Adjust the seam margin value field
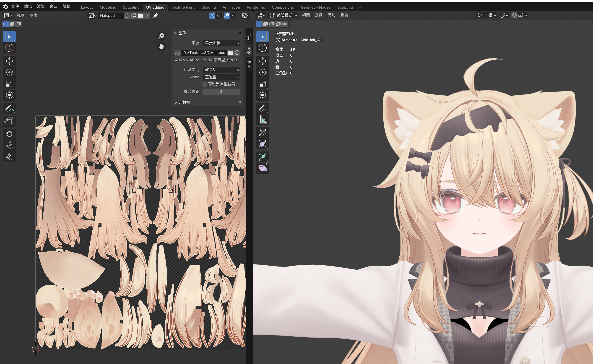Viewport: 593px width, 364px height. coord(221,92)
